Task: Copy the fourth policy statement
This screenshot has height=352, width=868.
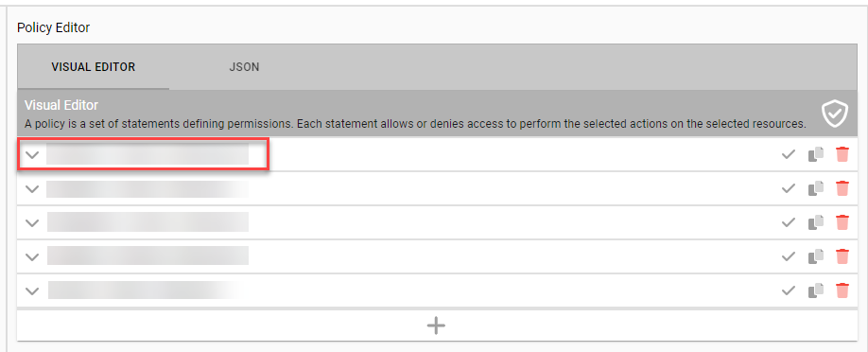Action: tap(815, 256)
